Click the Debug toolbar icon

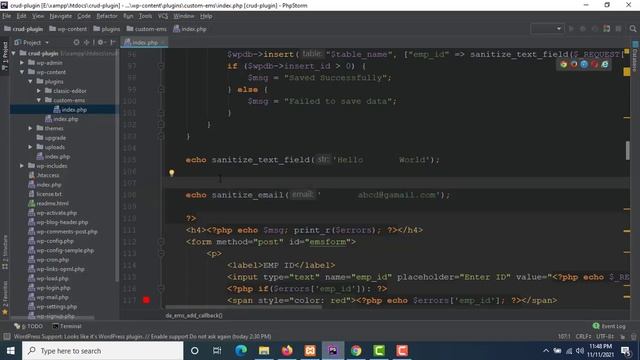583,29
